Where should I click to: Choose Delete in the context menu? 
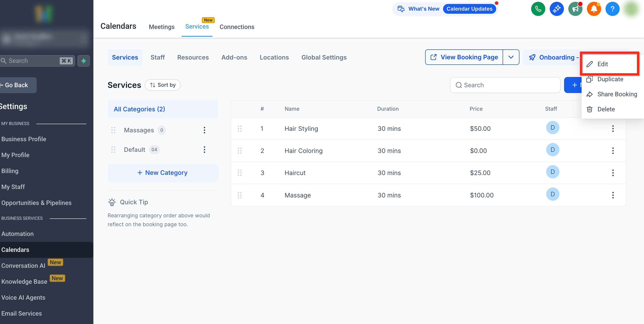[606, 109]
